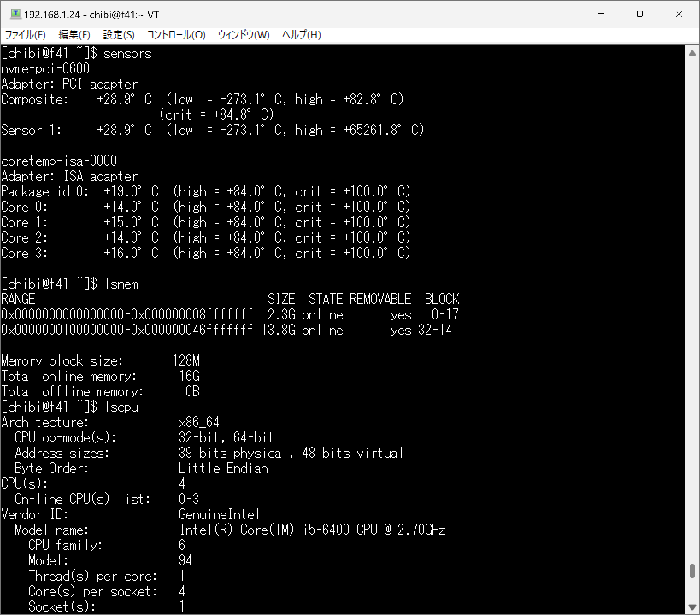Open the コントロール(O) menu
Viewport: 700px width, 615px height.
[176, 35]
